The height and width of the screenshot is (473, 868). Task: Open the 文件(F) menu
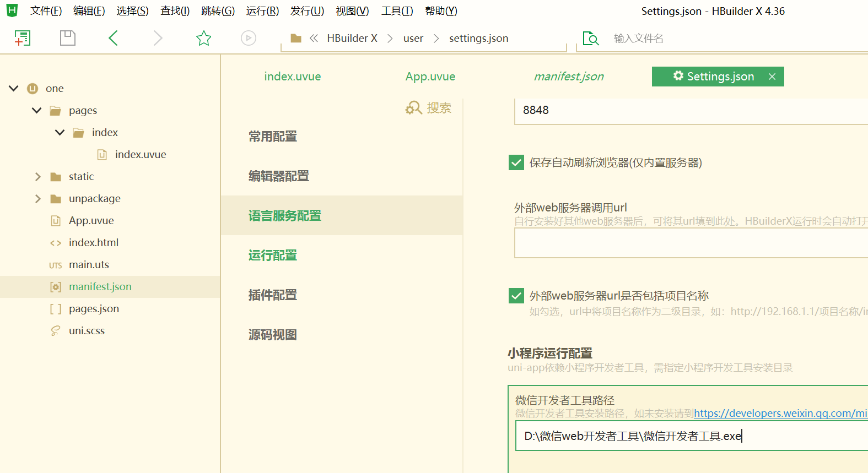(x=46, y=11)
